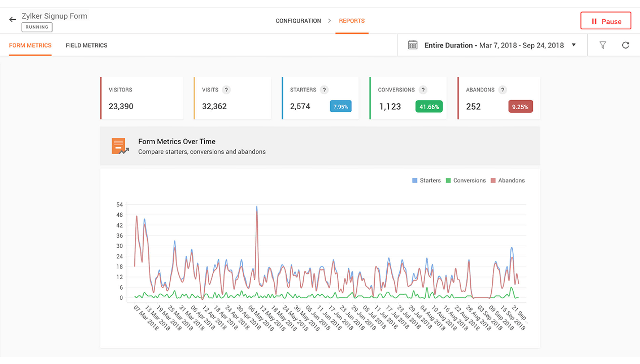Image resolution: width=640 pixels, height=364 pixels.
Task: Click the 'Form Metrics Over Time' heading
Action: (177, 142)
